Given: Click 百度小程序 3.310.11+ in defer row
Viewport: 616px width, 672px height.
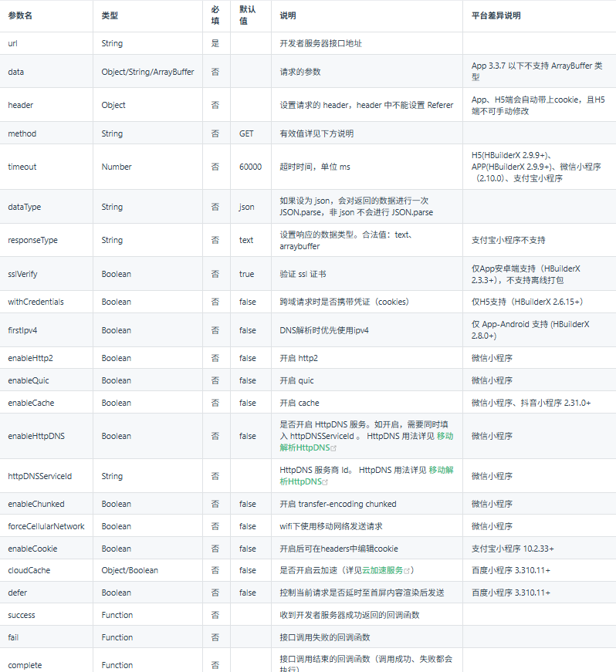Looking at the screenshot, I should pos(511,593).
